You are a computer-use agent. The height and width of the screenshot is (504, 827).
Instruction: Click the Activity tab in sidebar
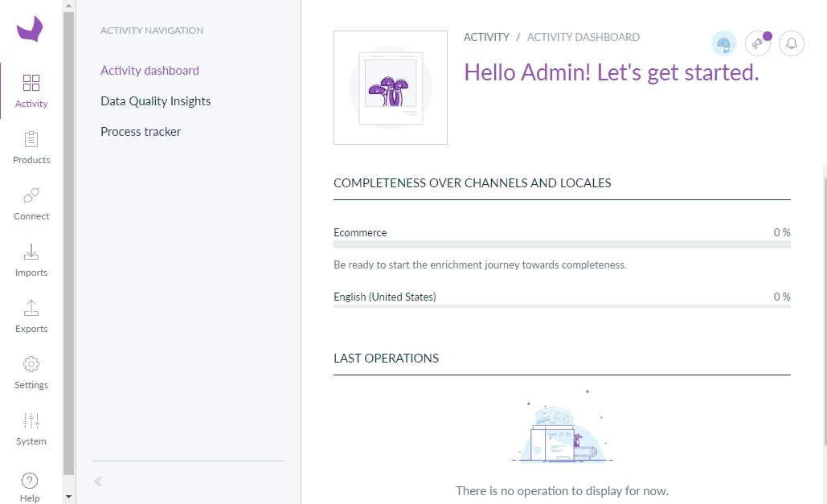[x=31, y=92]
